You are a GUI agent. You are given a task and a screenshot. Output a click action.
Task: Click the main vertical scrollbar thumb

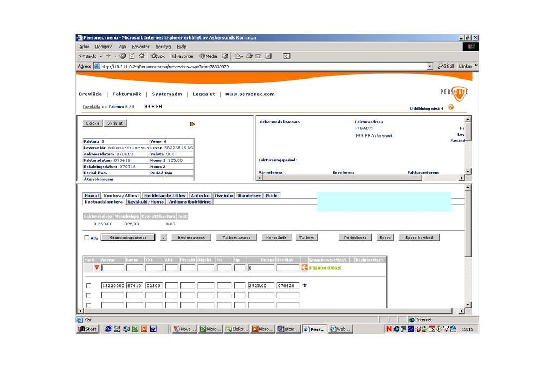tap(468, 224)
